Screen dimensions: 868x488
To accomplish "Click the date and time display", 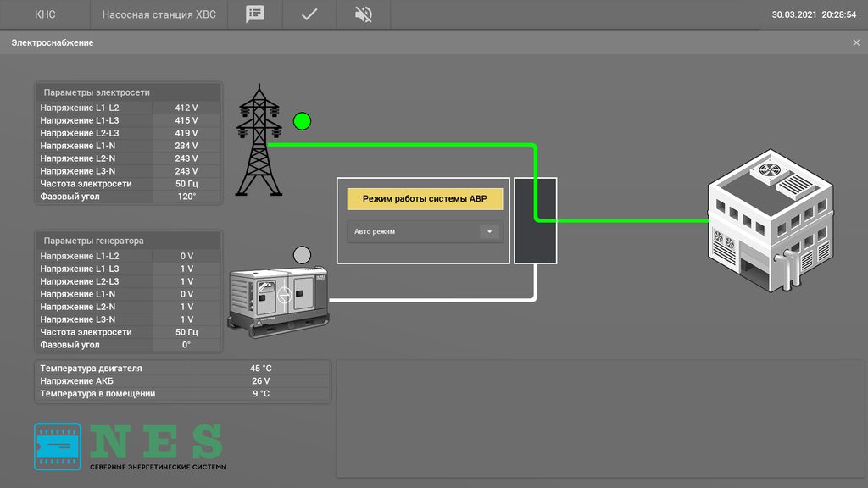I will pyautogui.click(x=814, y=14).
